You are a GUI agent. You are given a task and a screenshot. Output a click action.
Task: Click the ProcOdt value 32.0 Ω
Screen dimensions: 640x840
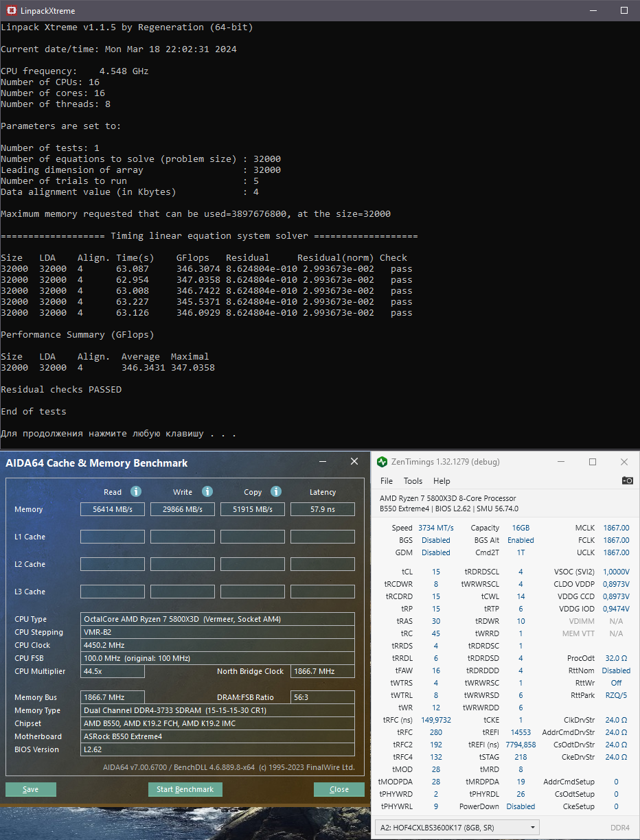[x=616, y=658]
